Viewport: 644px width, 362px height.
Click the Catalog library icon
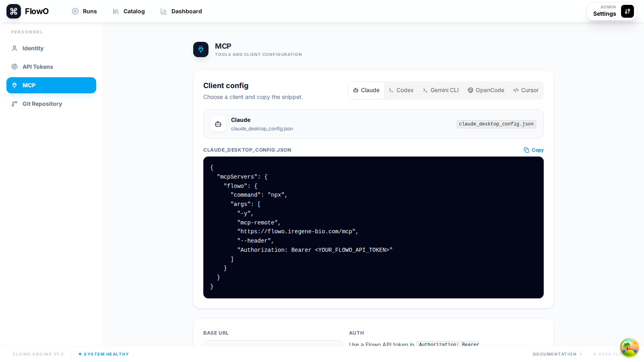[x=116, y=11]
